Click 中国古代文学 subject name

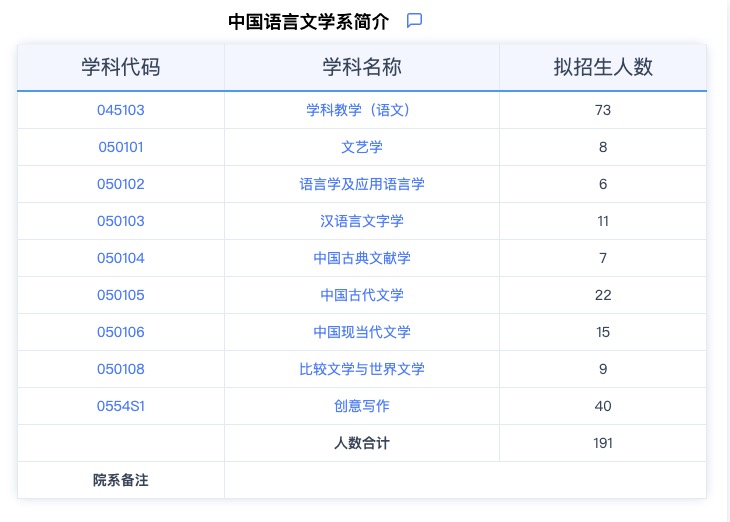pos(361,295)
